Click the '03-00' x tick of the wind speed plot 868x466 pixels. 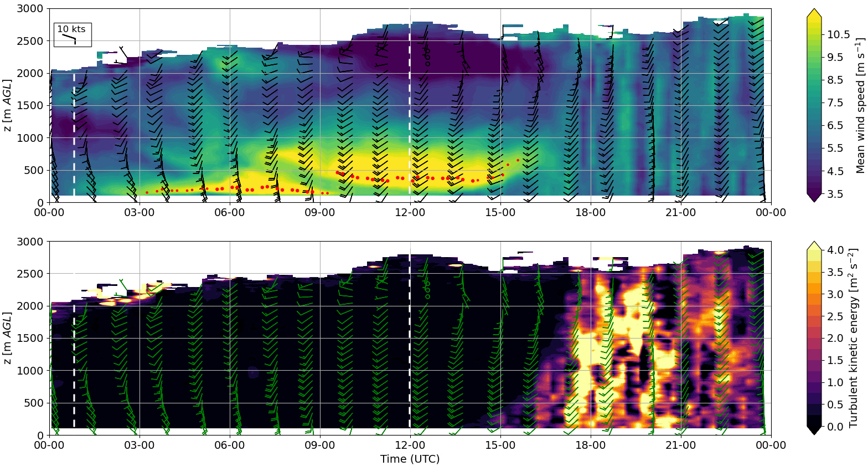tap(139, 213)
